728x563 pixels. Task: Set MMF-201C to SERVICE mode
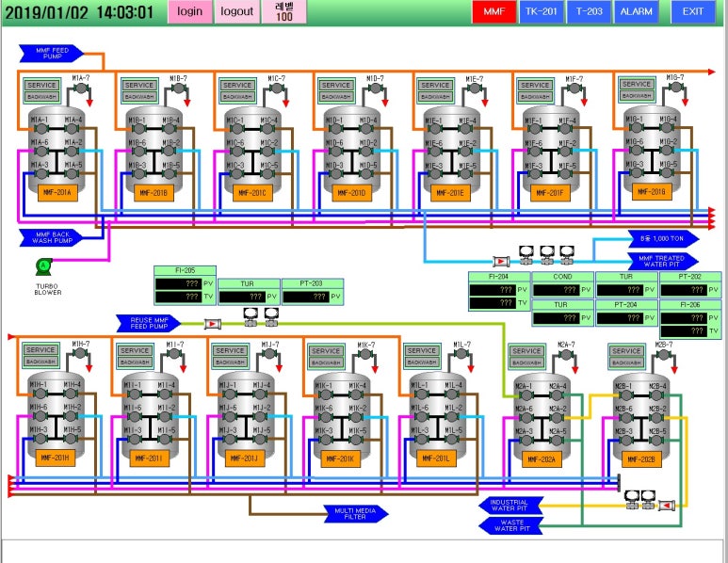237,85
